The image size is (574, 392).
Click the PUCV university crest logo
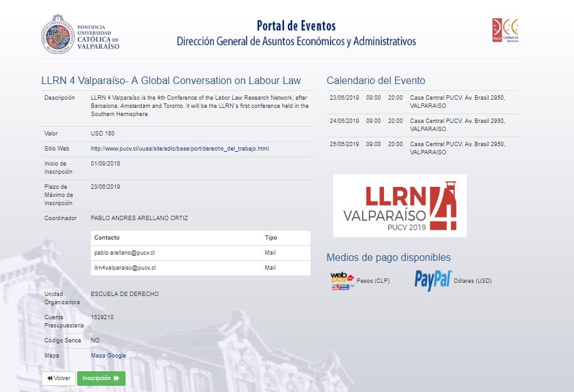tap(58, 34)
